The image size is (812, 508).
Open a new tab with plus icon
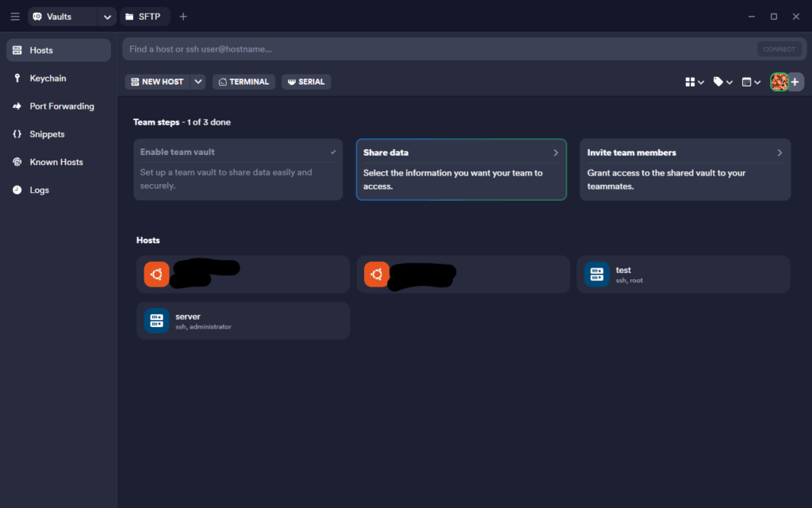183,17
